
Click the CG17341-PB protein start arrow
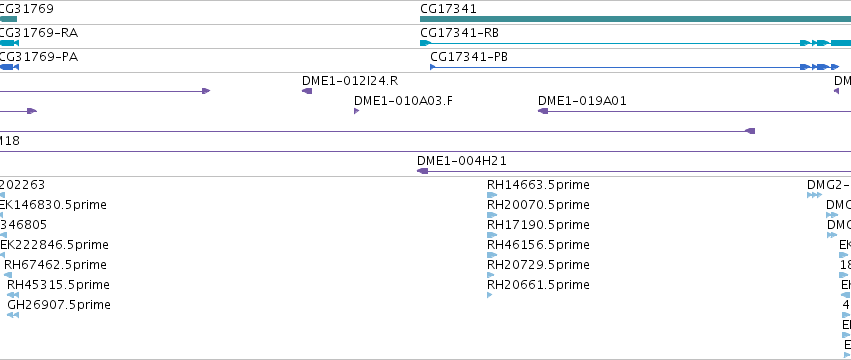[x=433, y=67]
